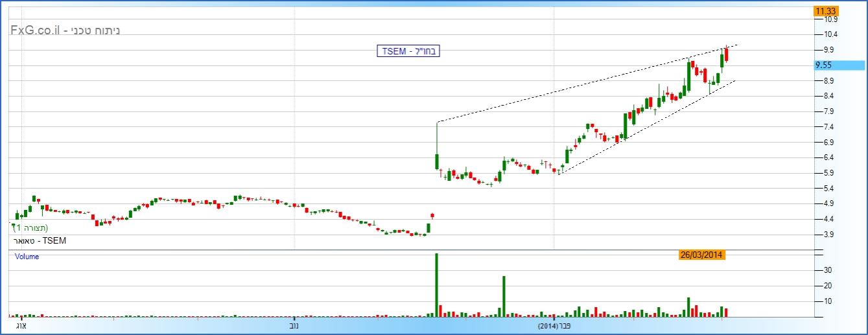Image resolution: width=868 pixels, height=335 pixels.
Task: Click the 30 value on volume axis
Action: pos(828,270)
